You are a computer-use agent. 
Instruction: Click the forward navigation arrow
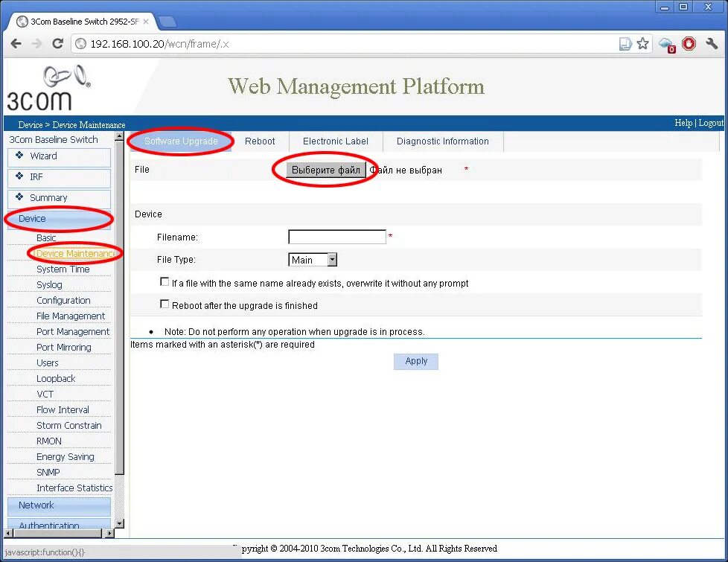(x=36, y=43)
